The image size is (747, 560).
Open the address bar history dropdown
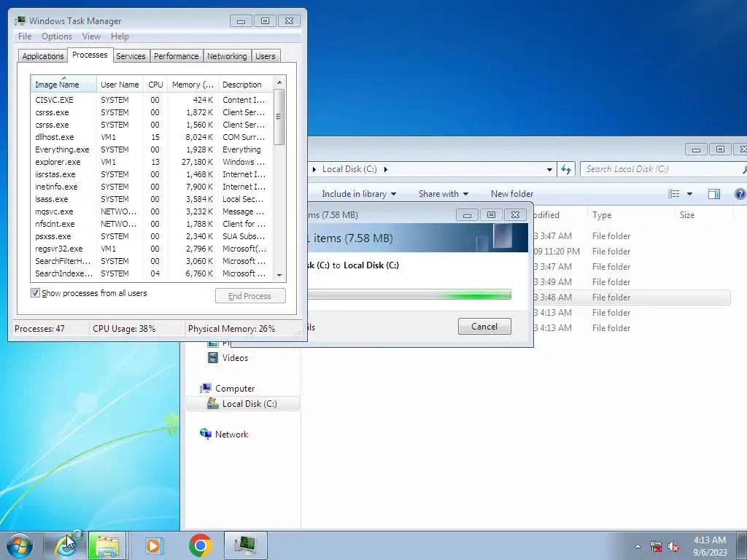tap(549, 169)
